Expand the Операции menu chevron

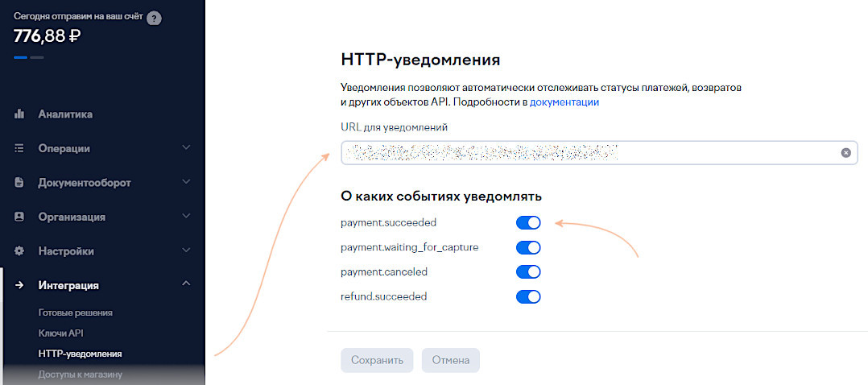186,148
